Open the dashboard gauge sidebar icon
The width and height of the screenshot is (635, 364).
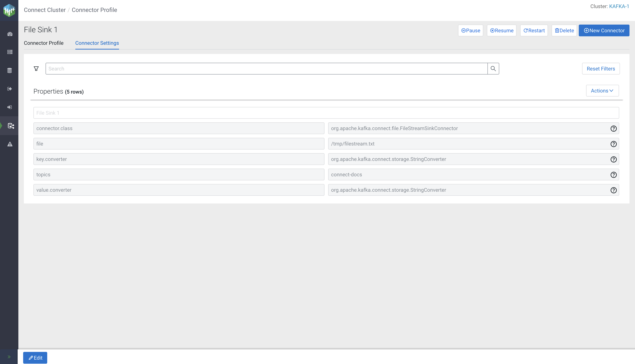(10, 34)
